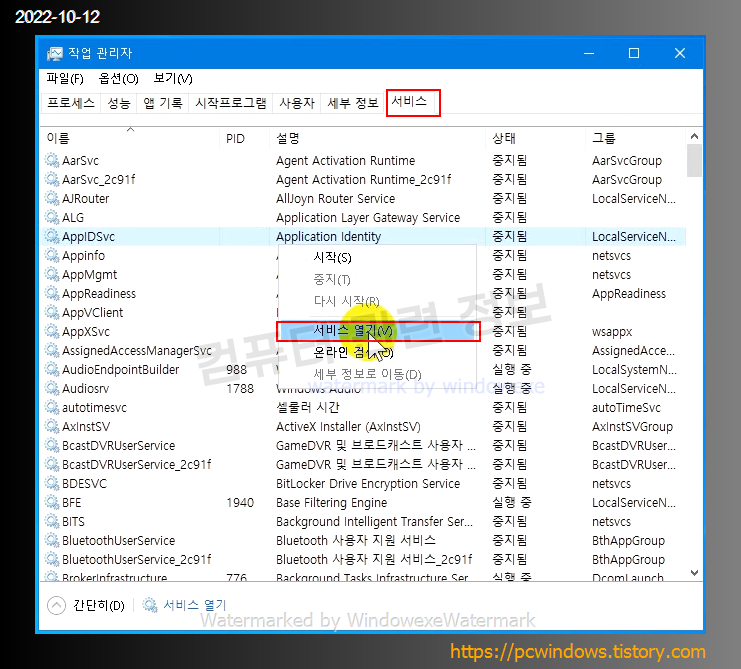The width and height of the screenshot is (741, 669).
Task: Switch to the 앱 기록 tab
Action: pyautogui.click(x=163, y=103)
